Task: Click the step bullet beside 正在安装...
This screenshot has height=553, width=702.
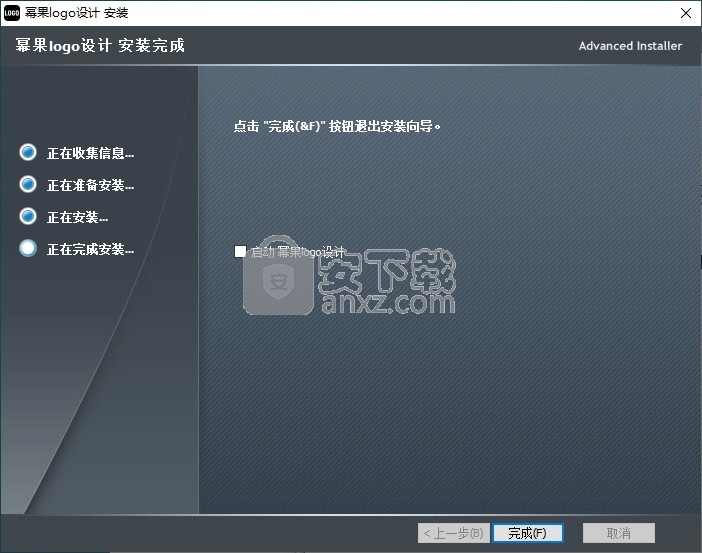Action: click(28, 216)
